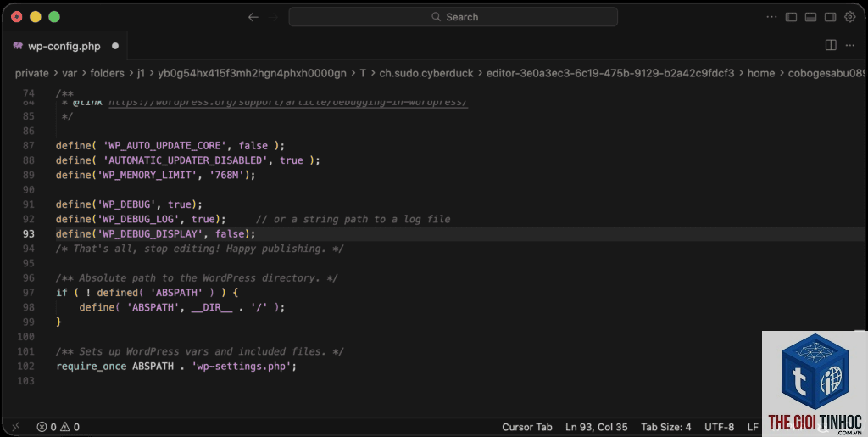The height and width of the screenshot is (437, 868).
Task: Click closing brace on line 99
Action: point(58,322)
